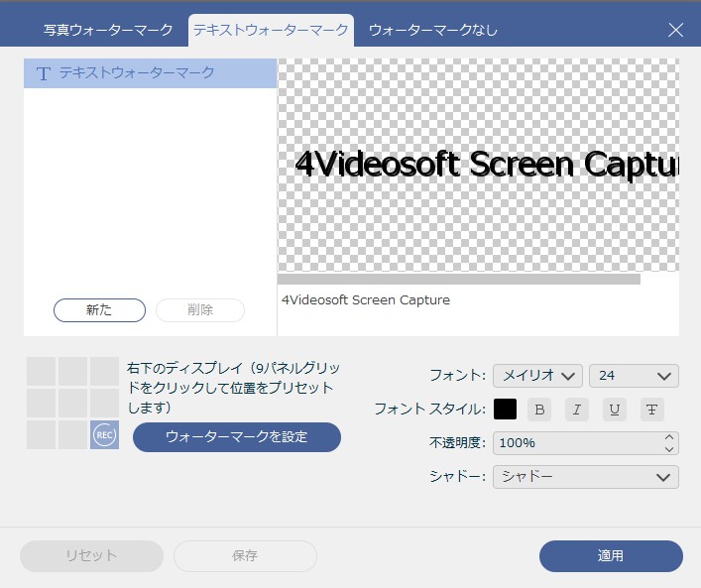Switch to ウォーターマークなし tab
The image size is (701, 588).
click(432, 30)
